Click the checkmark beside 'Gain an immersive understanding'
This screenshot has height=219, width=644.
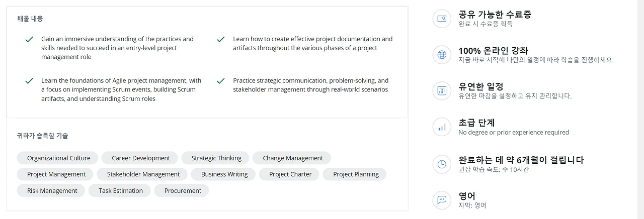point(29,39)
